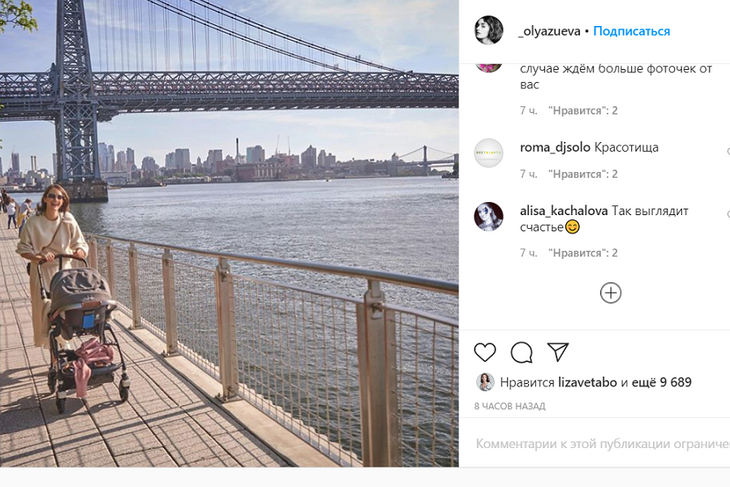Like the post with the heart icon
Viewport: 730px width, 487px height.
coord(485,352)
